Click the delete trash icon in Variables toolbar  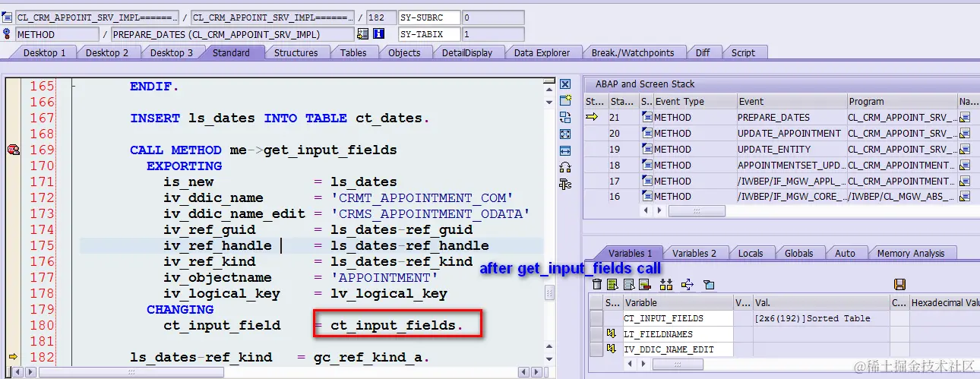(597, 284)
